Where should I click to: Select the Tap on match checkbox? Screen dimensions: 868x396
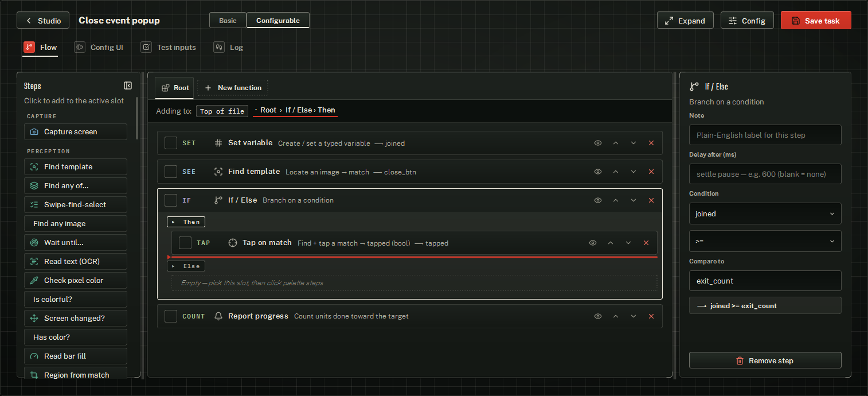pos(185,243)
